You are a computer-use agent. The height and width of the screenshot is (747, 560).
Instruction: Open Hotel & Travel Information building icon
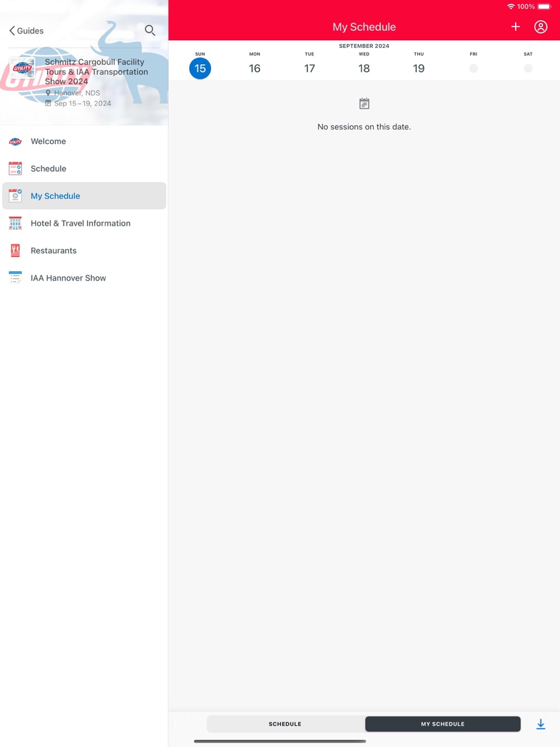coord(16,223)
